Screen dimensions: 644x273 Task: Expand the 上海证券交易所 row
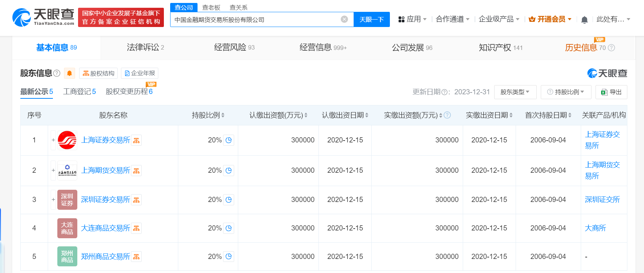tap(53, 140)
